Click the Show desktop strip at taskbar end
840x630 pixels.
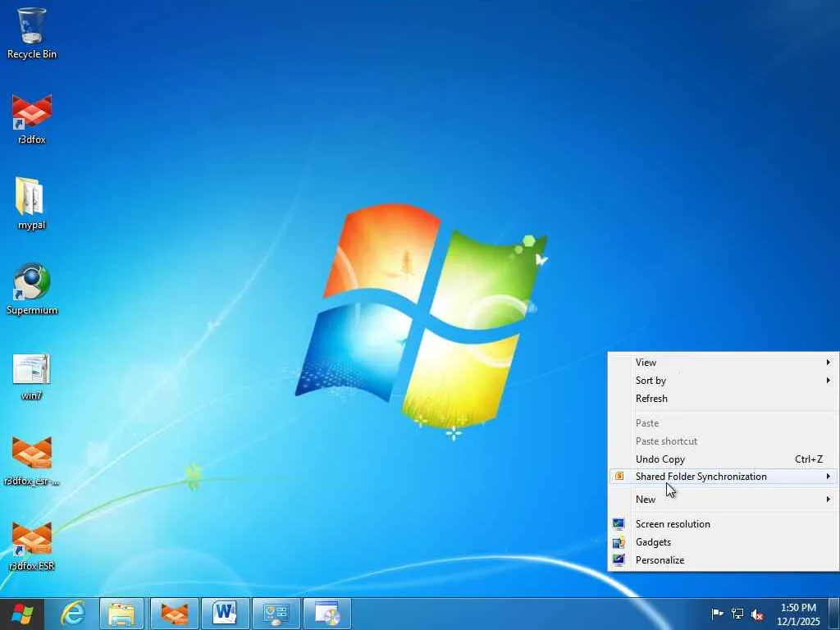(834, 614)
